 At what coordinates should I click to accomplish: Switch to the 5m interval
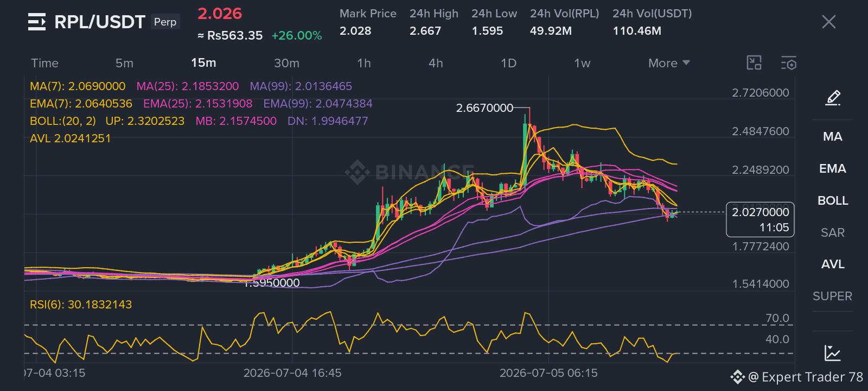click(x=124, y=63)
